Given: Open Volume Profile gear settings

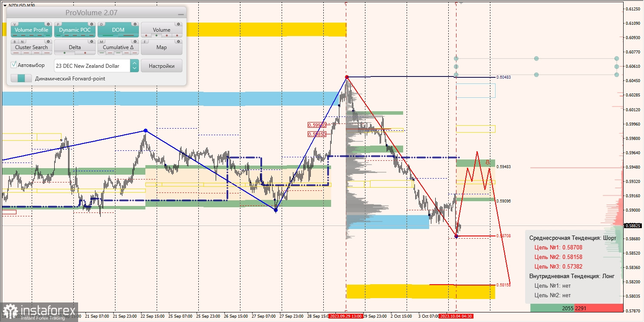Looking at the screenshot, I should 48,24.
